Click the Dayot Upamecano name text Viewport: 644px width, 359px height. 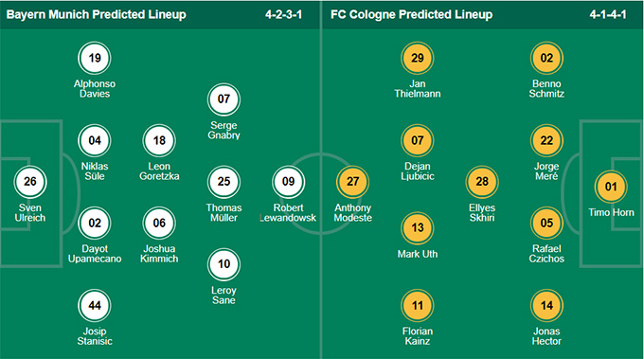95,254
